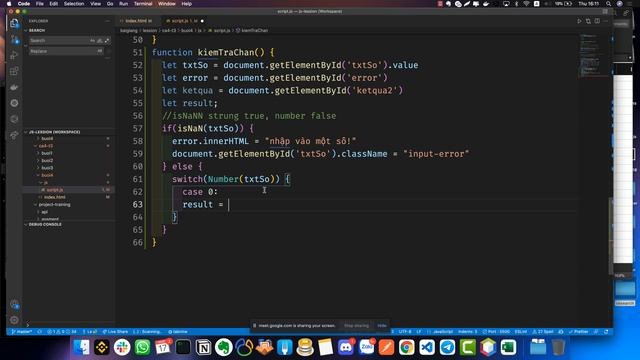Viewport: 640px width, 360px height.
Task: Toggle Match Case in search box
Action: tap(93, 40)
